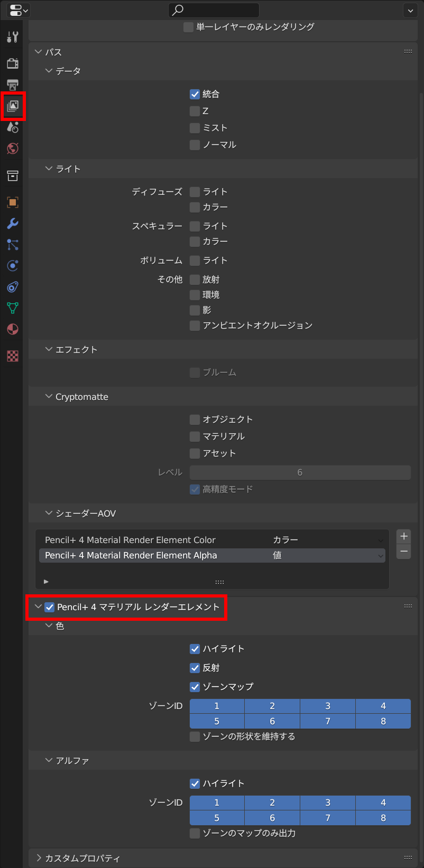Open the View Layer properties tab
The height and width of the screenshot is (868, 424).
13,106
